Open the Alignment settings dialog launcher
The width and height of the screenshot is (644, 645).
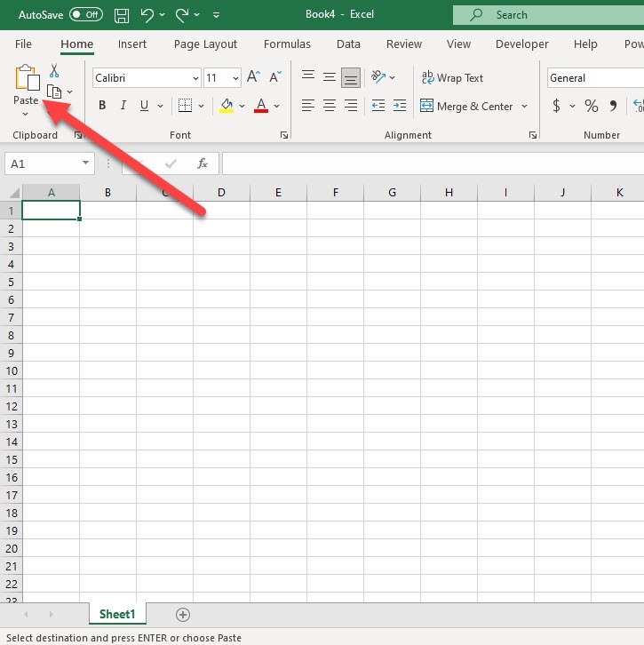[x=533, y=135]
